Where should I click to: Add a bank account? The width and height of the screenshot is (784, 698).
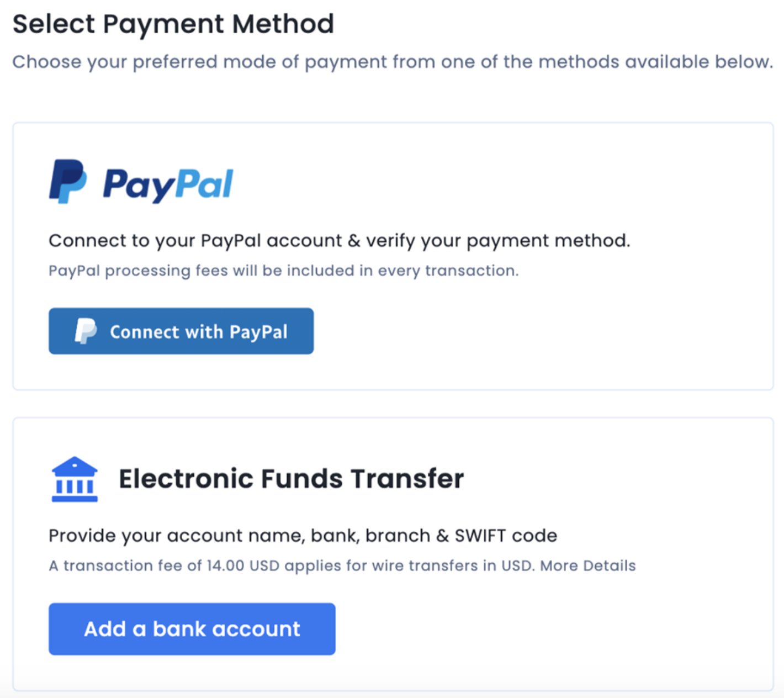coord(192,629)
